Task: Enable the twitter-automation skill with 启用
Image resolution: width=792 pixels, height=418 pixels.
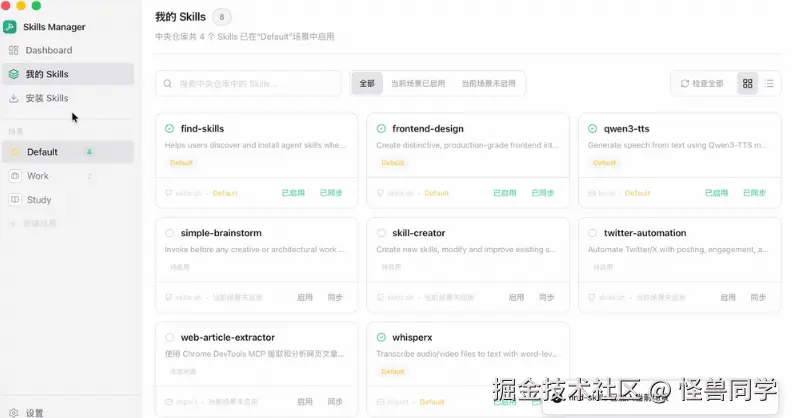Action: (728, 297)
